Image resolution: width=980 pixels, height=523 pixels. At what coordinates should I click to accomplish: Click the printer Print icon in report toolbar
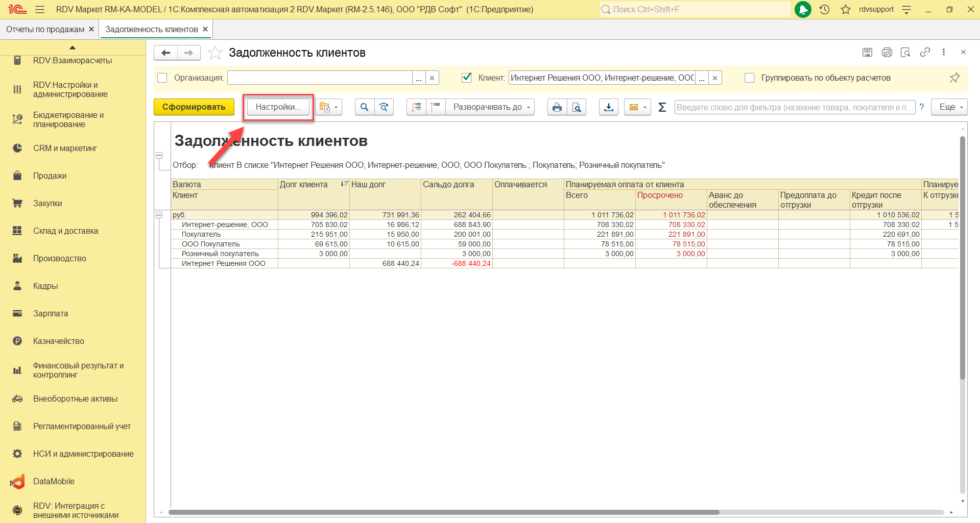point(557,107)
